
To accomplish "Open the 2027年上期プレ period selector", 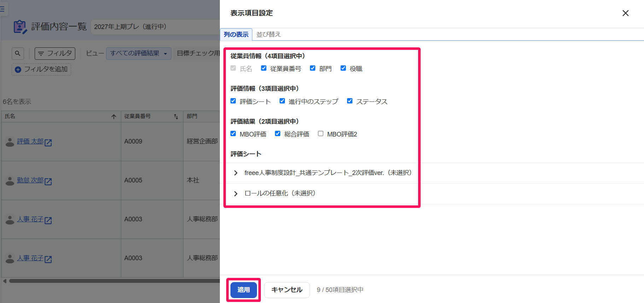I will point(156,27).
